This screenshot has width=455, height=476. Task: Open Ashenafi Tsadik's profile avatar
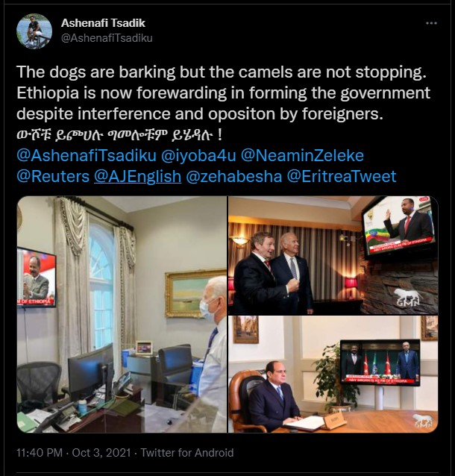34,31
